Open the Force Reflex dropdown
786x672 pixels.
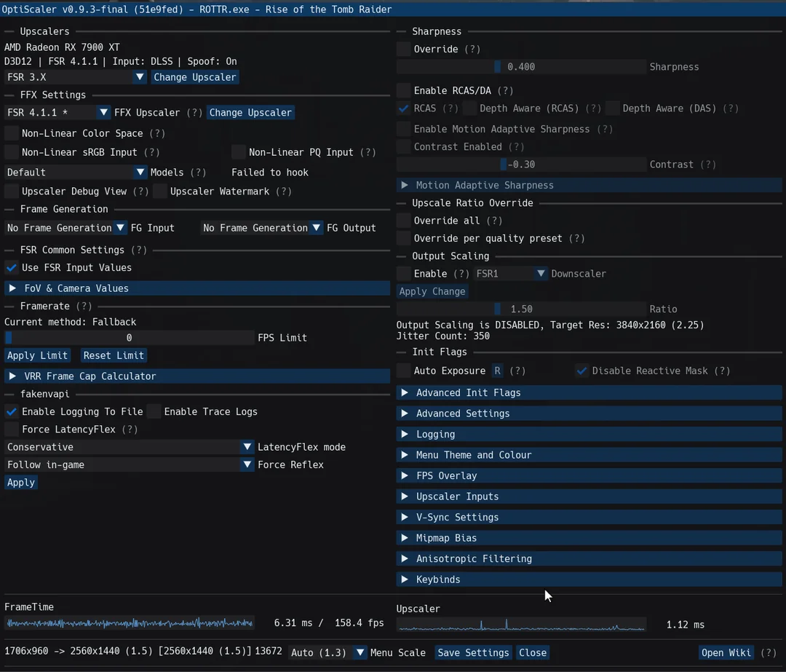[130, 465]
